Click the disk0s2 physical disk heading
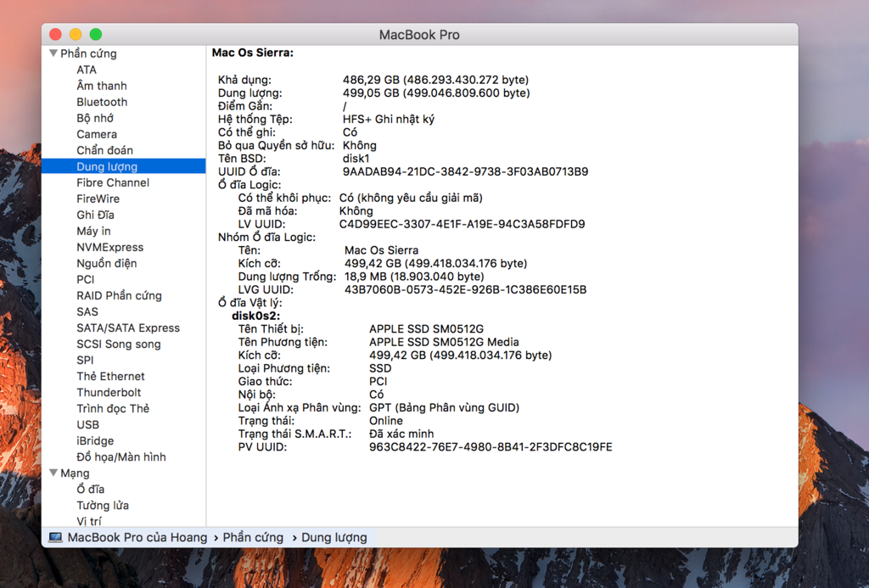Viewport: 869px width, 588px height. point(255,316)
